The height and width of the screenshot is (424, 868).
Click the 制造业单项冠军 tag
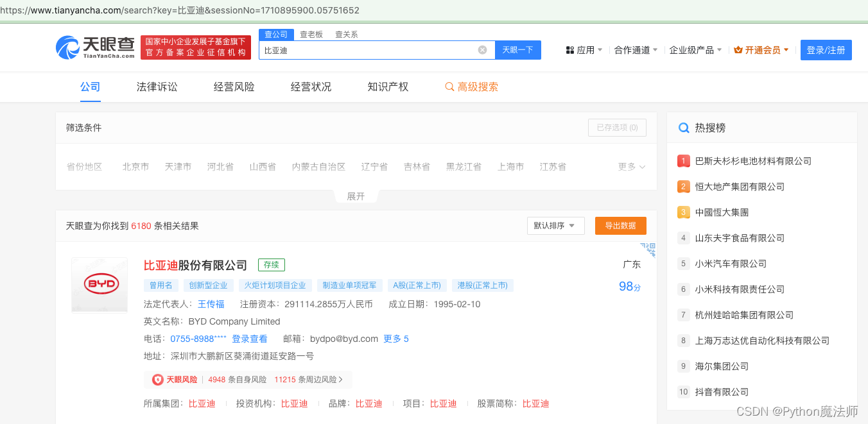[x=350, y=285]
